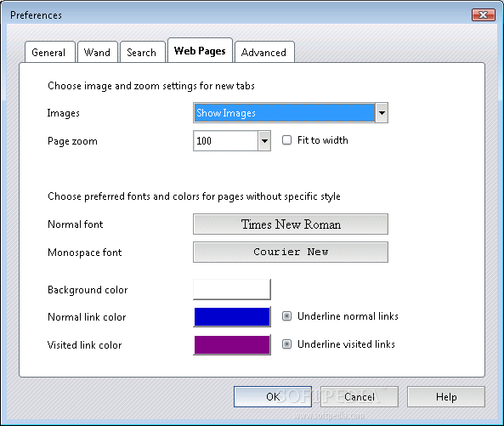Change the blue Normal link color
504x426 pixels.
pyautogui.click(x=232, y=317)
